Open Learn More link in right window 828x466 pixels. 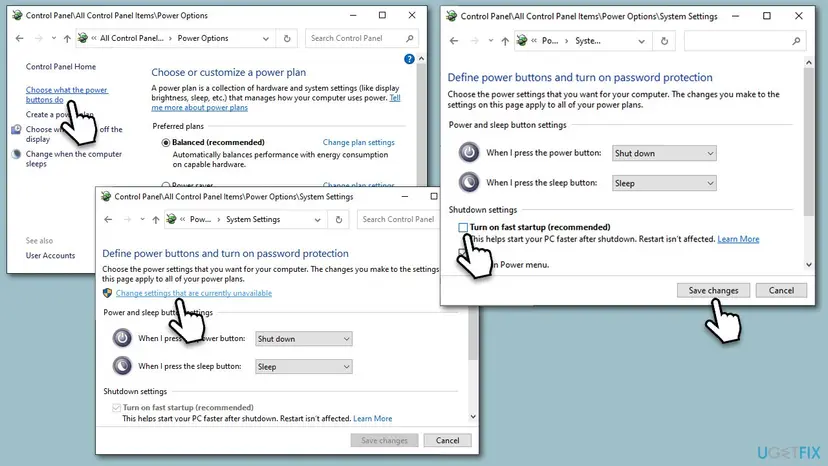(738, 239)
